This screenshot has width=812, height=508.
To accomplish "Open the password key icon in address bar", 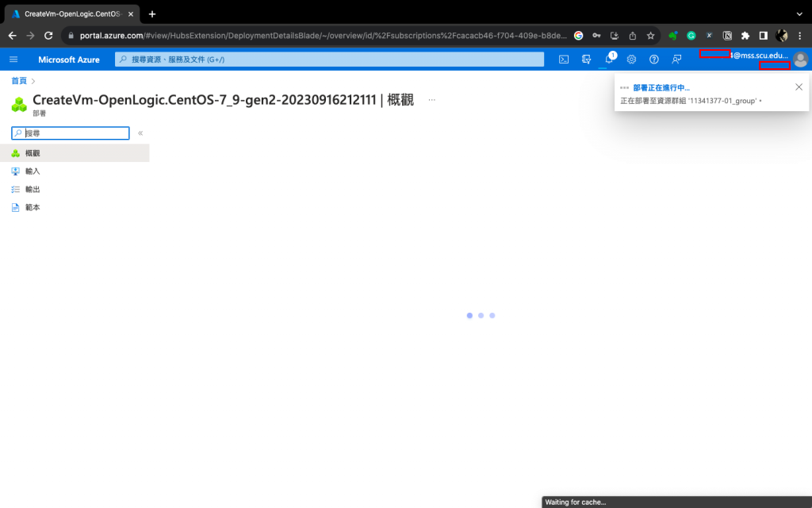I will click(x=596, y=36).
